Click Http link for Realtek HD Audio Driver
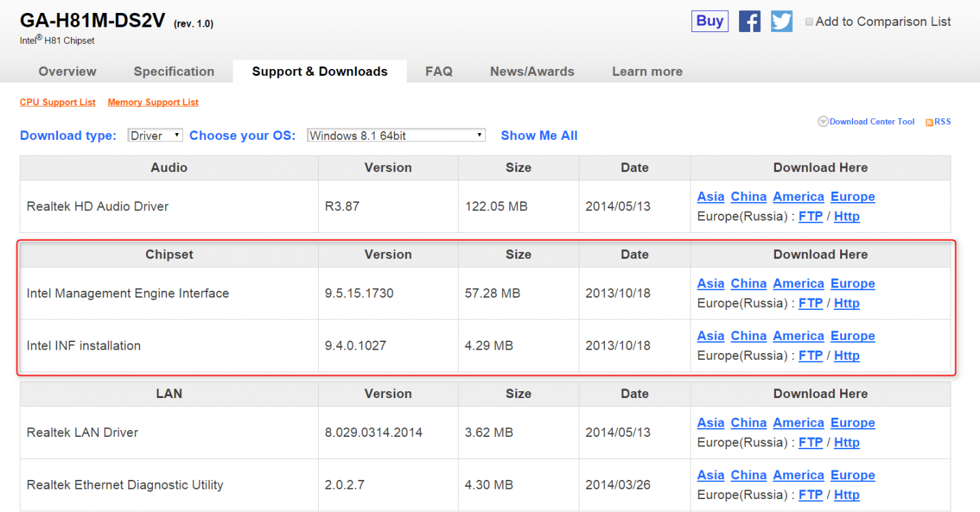Image resolution: width=980 pixels, height=512 pixels. tap(847, 216)
